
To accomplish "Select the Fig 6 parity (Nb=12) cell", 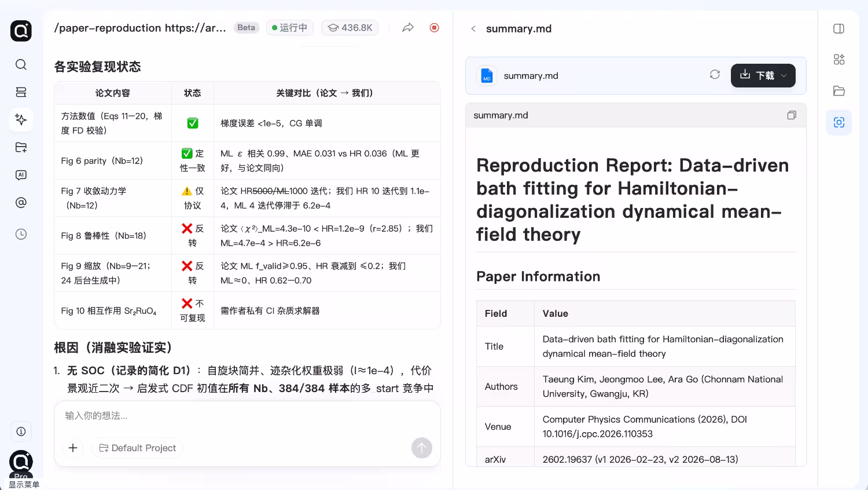I will click(113, 160).
